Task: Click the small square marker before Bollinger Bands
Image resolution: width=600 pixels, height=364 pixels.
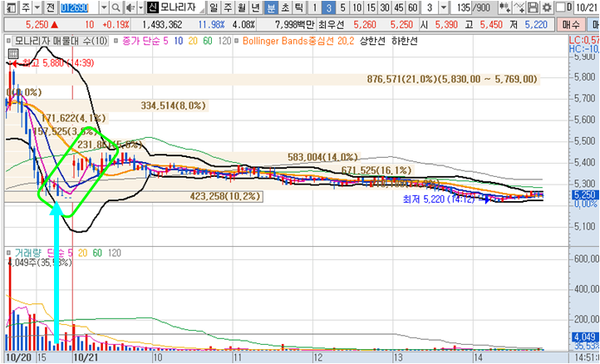Action: 237,41
